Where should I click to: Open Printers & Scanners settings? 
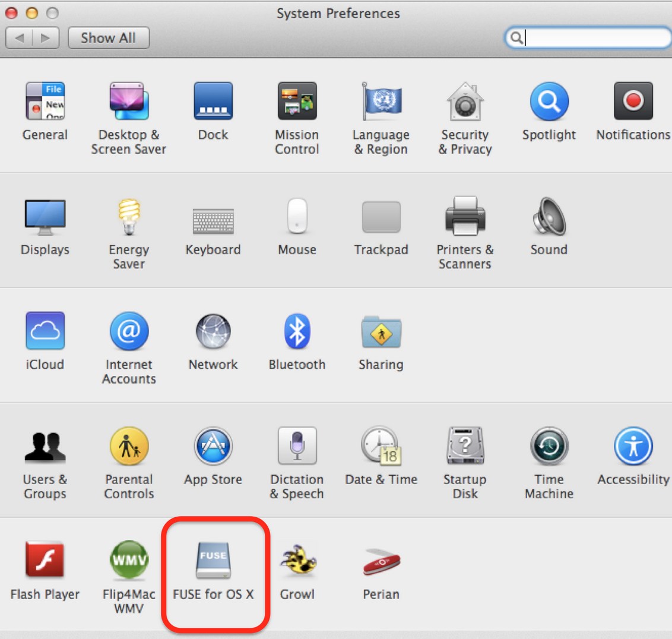point(465,216)
